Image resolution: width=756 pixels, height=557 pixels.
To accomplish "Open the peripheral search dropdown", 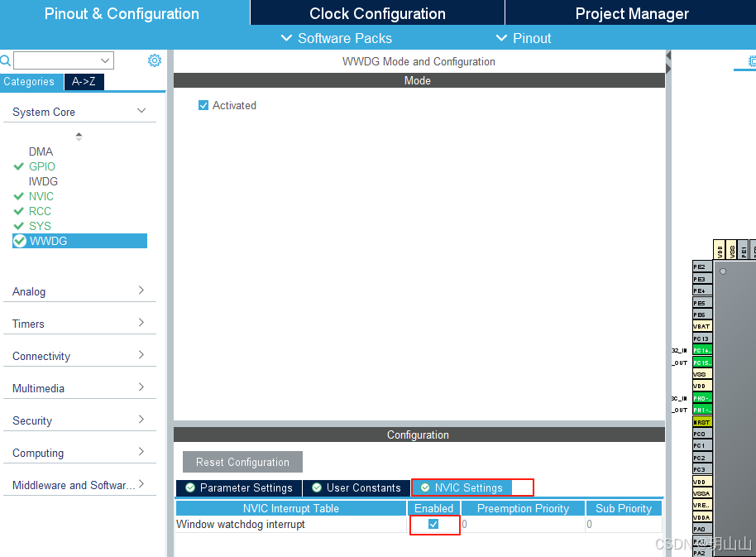I will click(x=105, y=60).
